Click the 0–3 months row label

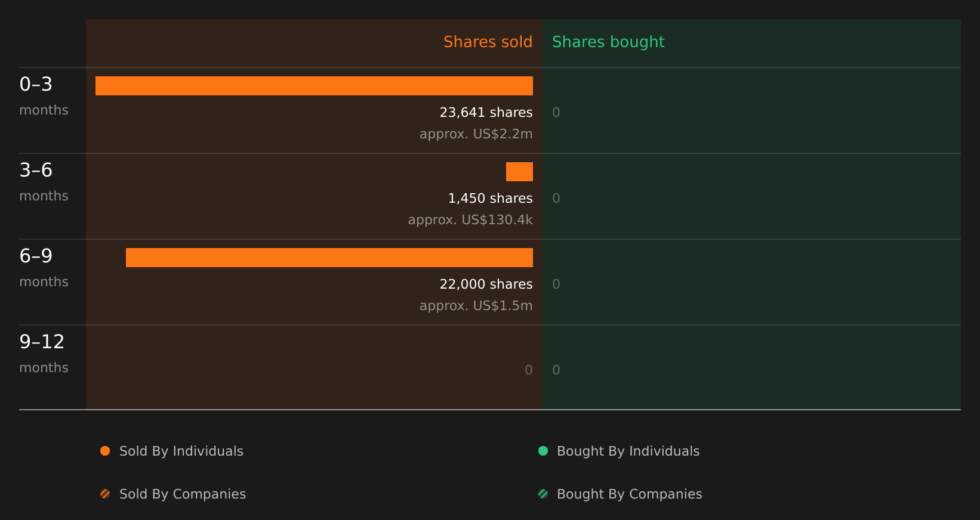point(44,96)
